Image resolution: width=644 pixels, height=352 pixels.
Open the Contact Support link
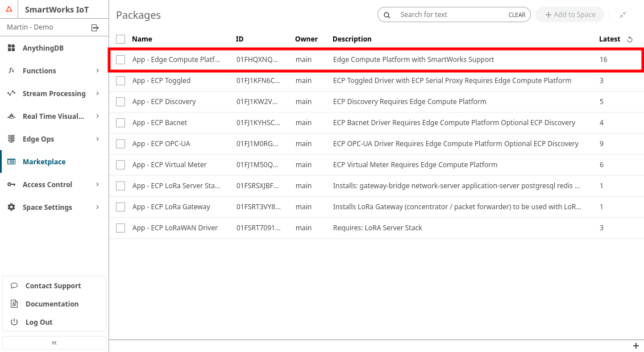pyautogui.click(x=53, y=286)
